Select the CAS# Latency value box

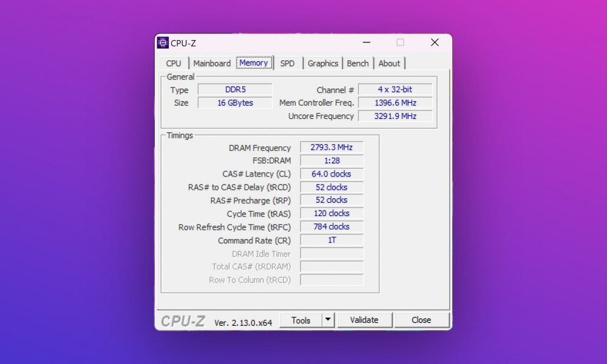(331, 174)
